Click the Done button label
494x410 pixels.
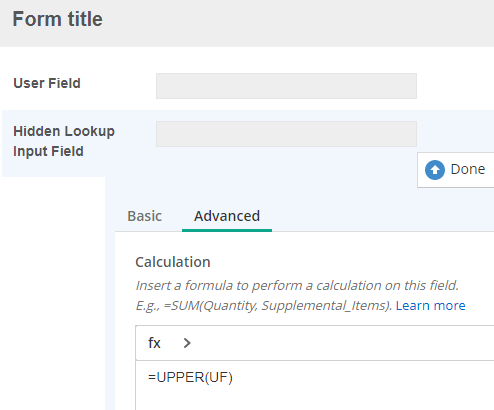468,169
